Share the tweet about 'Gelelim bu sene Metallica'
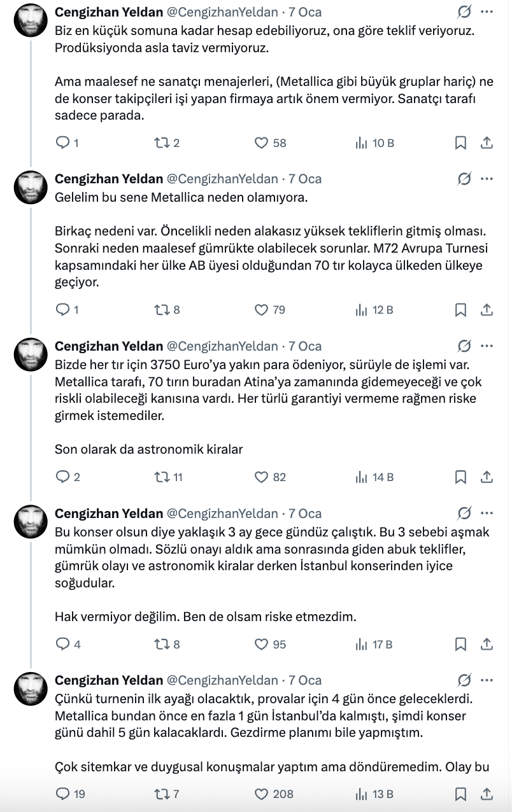The height and width of the screenshot is (812, 512). (487, 310)
